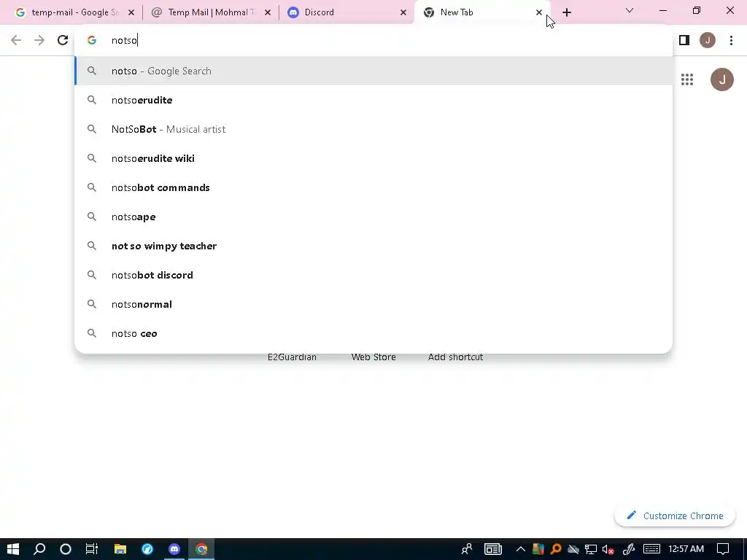This screenshot has width=747, height=560.
Task: Close the Discord tab
Action: 403,12
